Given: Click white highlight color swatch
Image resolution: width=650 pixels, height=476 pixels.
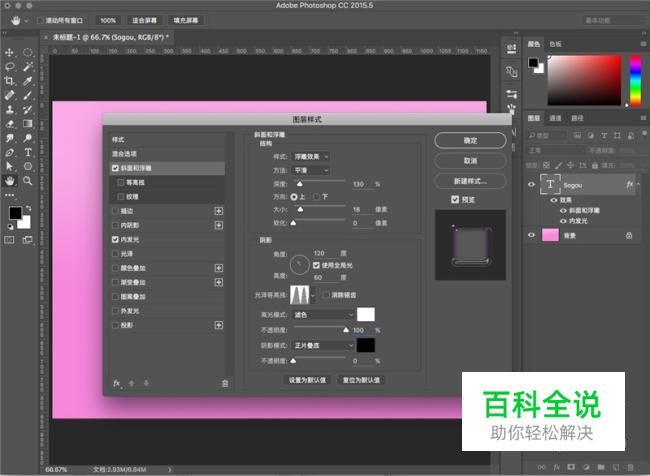Looking at the screenshot, I should coord(366,314).
